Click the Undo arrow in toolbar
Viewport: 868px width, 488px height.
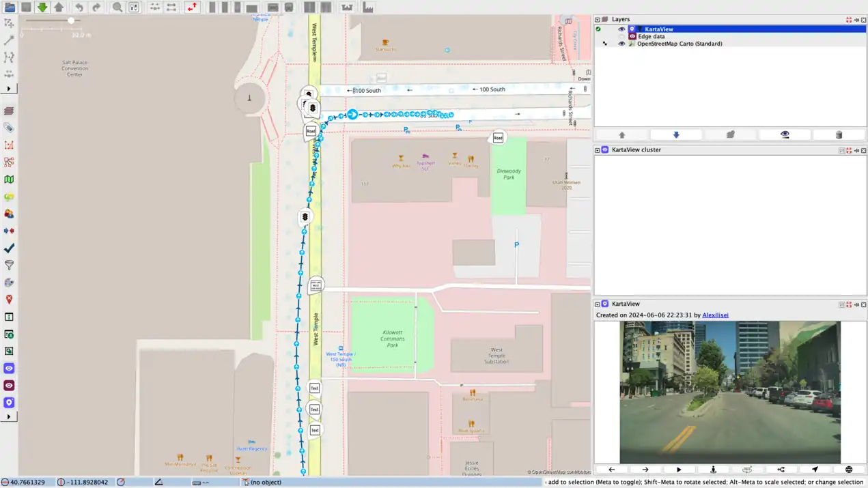(79, 7)
